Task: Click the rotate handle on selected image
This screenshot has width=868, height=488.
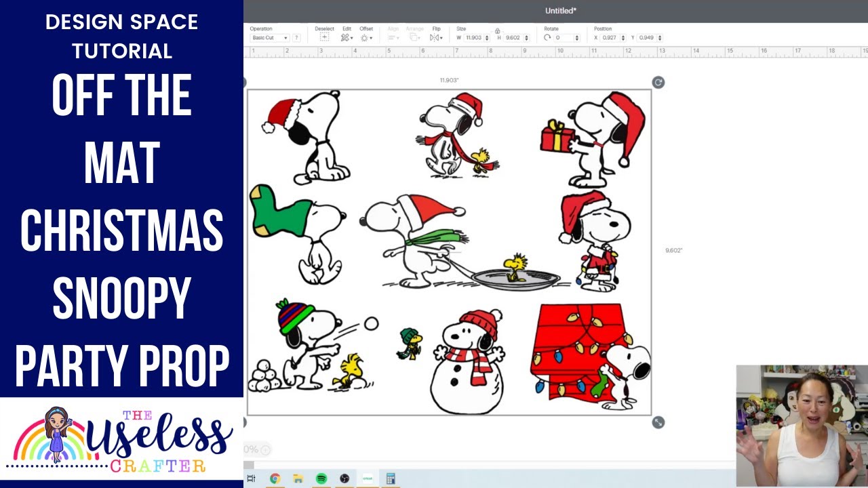Action: [658, 82]
